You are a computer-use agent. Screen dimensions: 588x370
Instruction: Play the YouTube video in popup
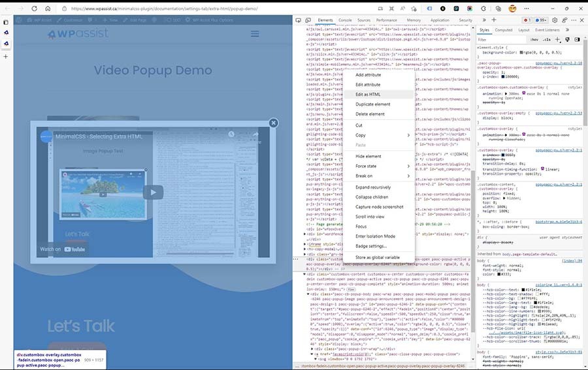153,193
